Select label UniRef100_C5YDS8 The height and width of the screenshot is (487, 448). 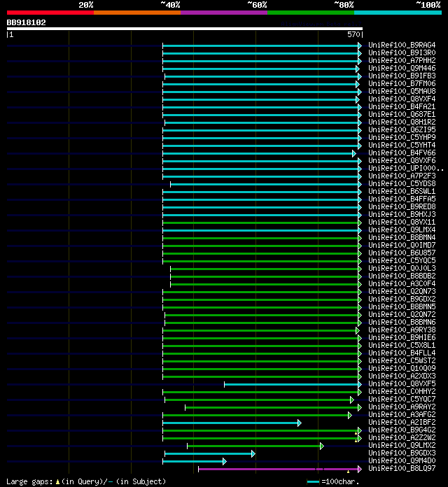coord(402,184)
